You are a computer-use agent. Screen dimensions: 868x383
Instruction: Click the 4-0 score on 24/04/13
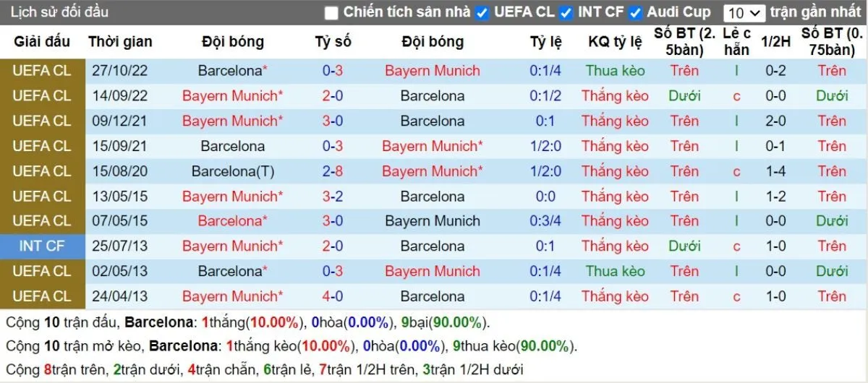point(333,296)
